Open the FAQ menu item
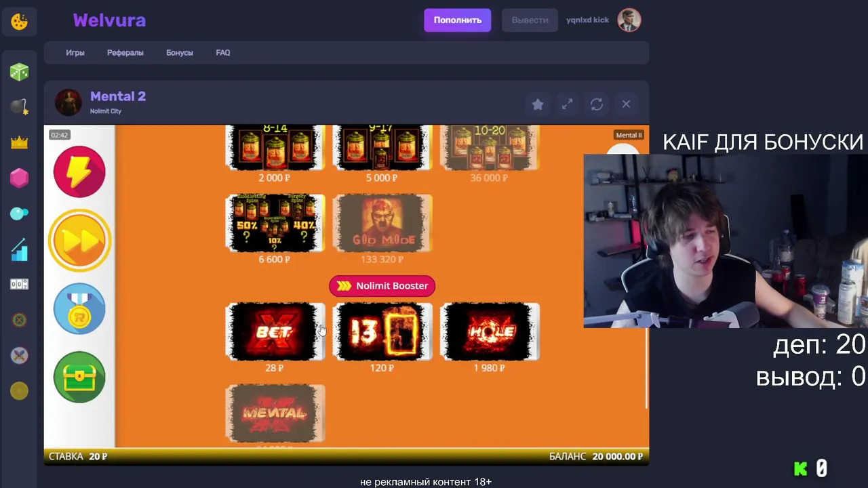Image resolution: width=868 pixels, height=488 pixels. (x=223, y=53)
